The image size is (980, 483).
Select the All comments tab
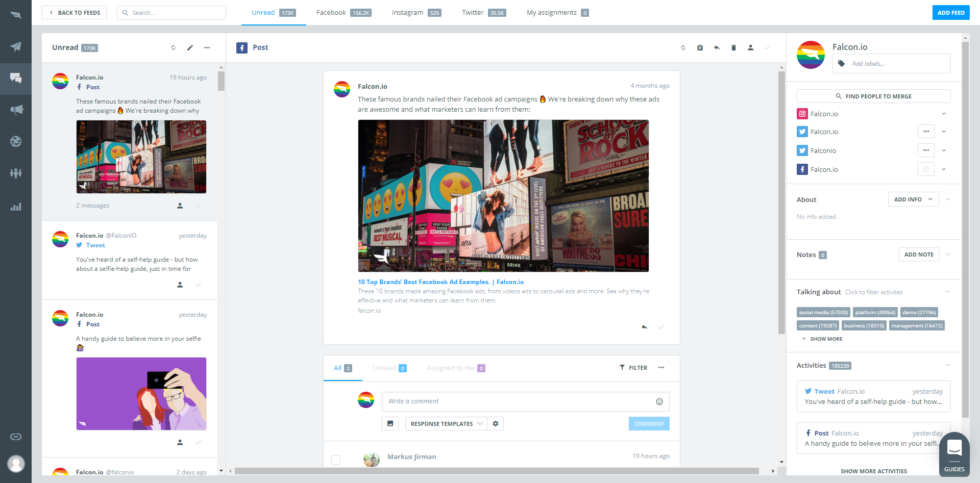(x=342, y=368)
